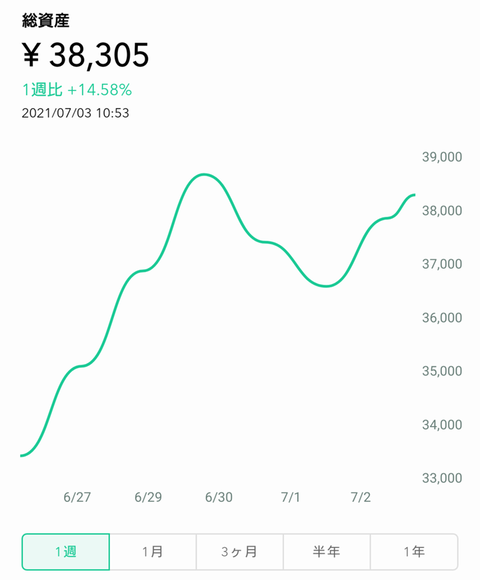Select the 1週 time range tab
The height and width of the screenshot is (580, 480).
click(66, 552)
